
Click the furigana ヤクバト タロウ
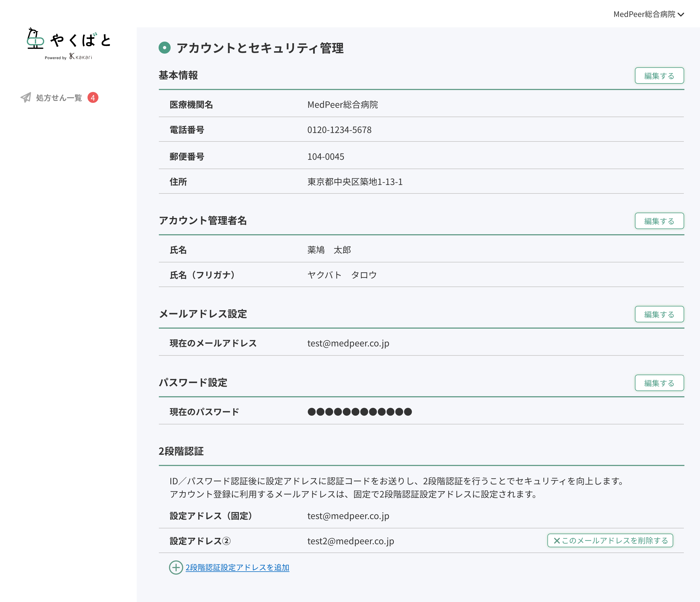[x=342, y=275]
